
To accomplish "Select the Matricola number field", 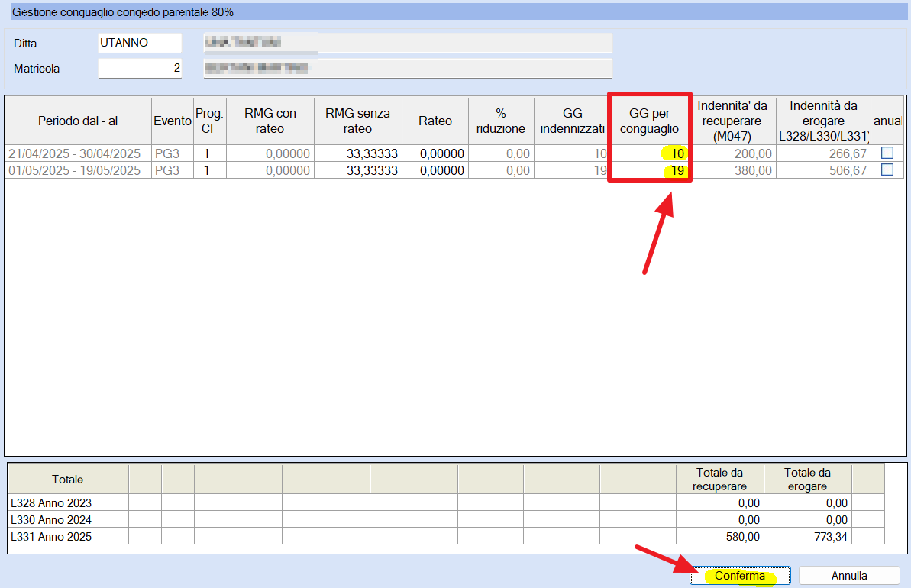I will coord(140,68).
